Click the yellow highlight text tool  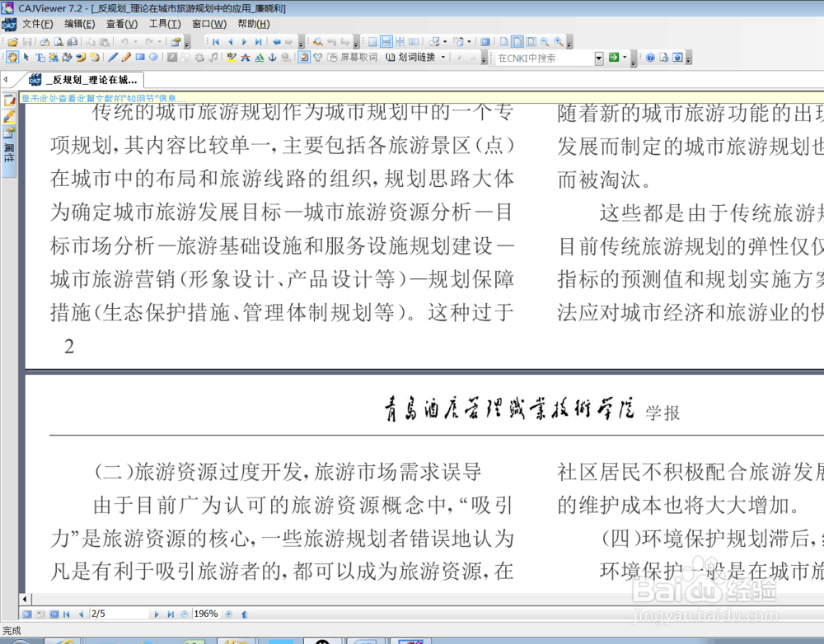click(x=232, y=58)
